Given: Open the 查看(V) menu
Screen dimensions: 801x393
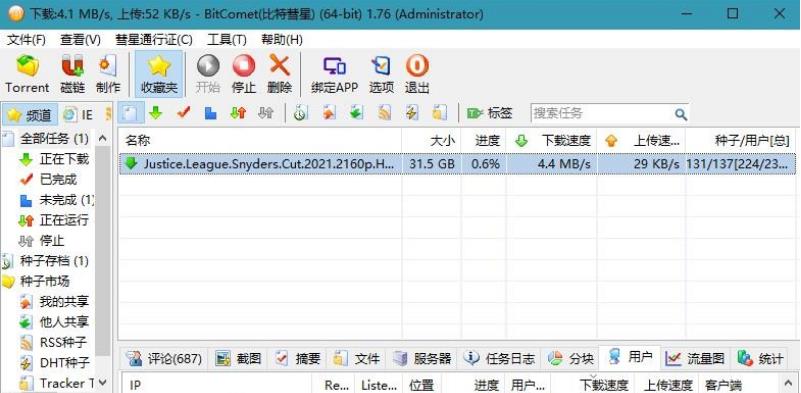Looking at the screenshot, I should tap(80, 40).
